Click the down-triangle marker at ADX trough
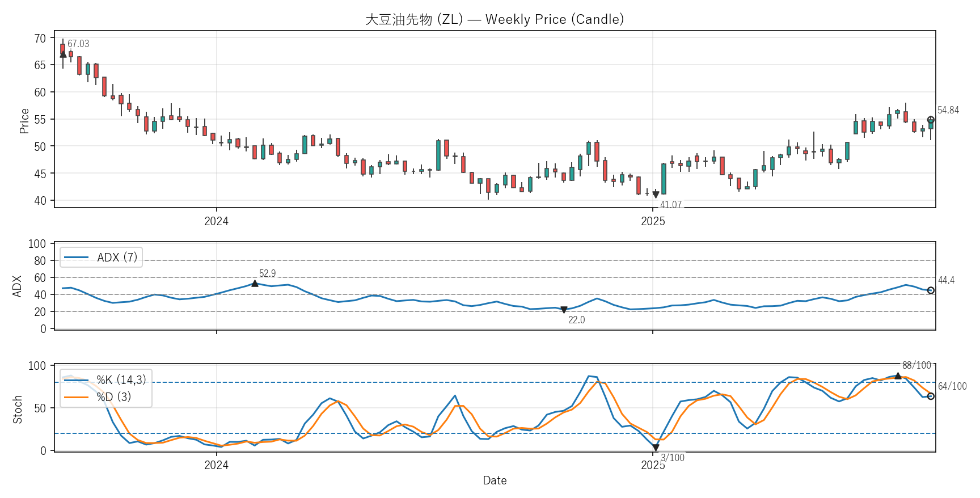980x498 pixels. point(564,310)
